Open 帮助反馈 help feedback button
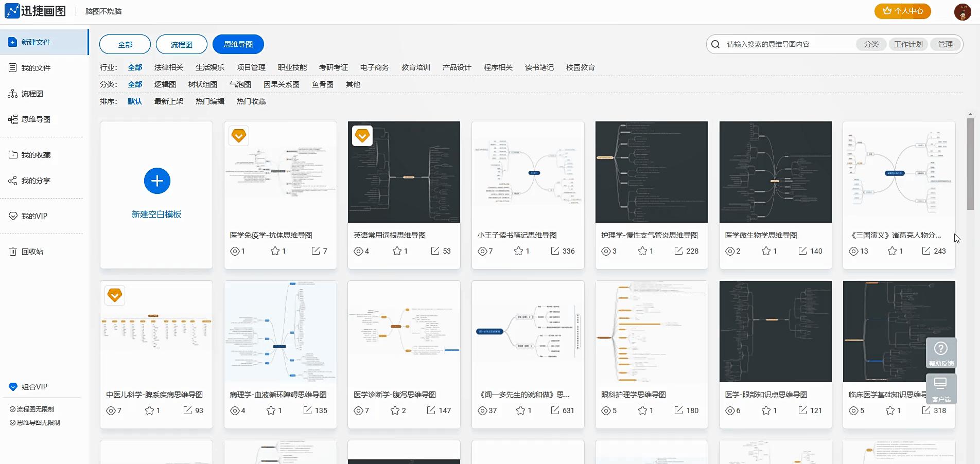The image size is (980, 464). 941,353
